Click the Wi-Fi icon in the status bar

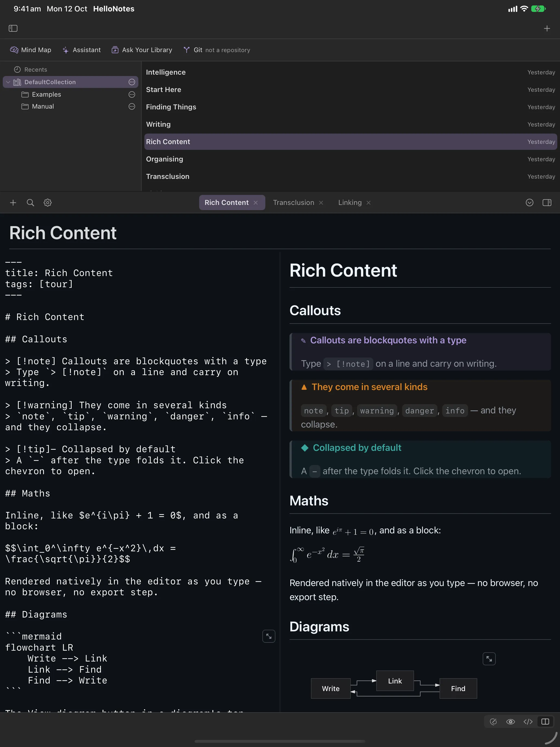click(524, 9)
